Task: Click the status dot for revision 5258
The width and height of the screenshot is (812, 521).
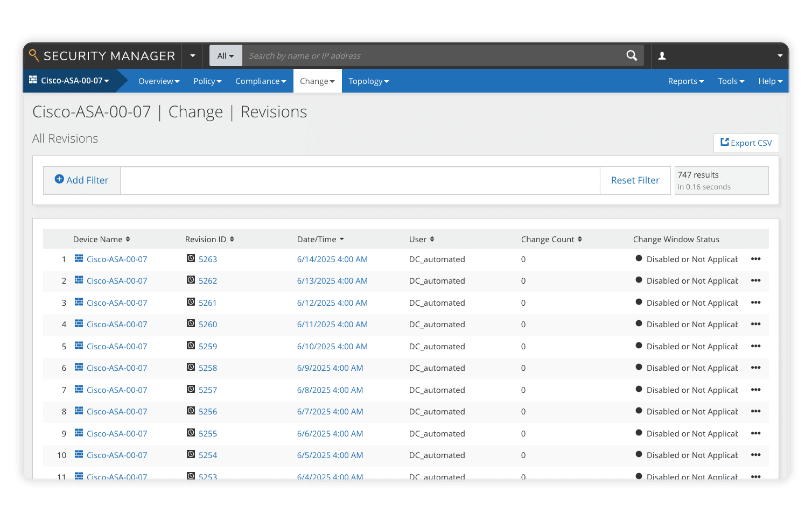Action: [639, 367]
